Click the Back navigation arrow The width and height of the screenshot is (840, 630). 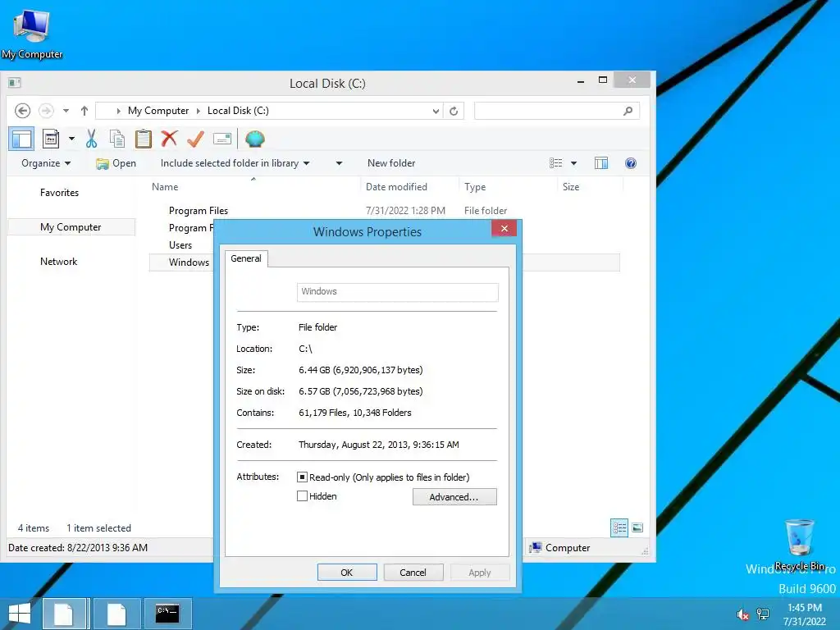(x=22, y=111)
